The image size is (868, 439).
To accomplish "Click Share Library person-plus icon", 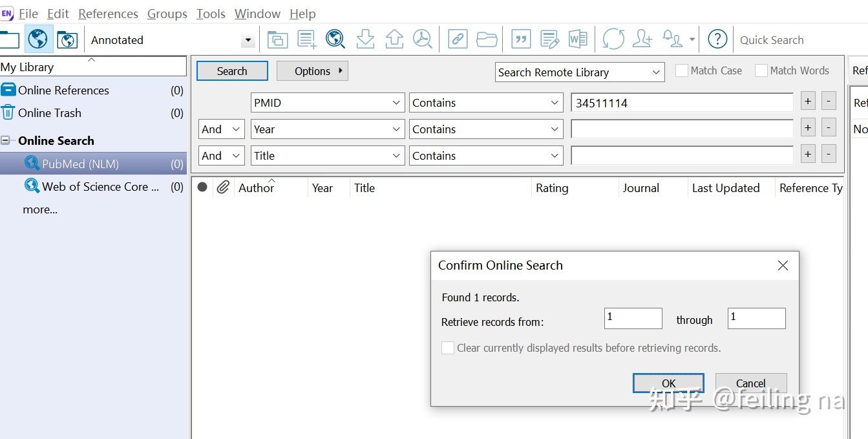I will pos(642,39).
